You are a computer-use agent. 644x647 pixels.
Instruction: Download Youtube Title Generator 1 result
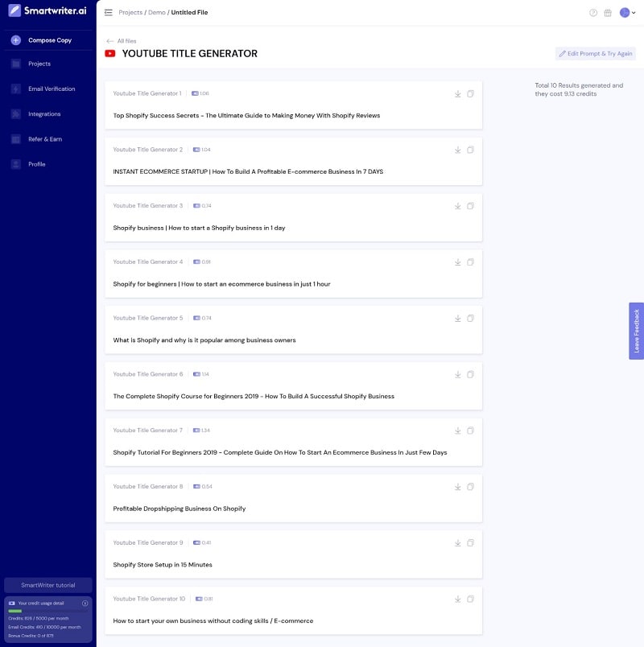[x=458, y=93]
